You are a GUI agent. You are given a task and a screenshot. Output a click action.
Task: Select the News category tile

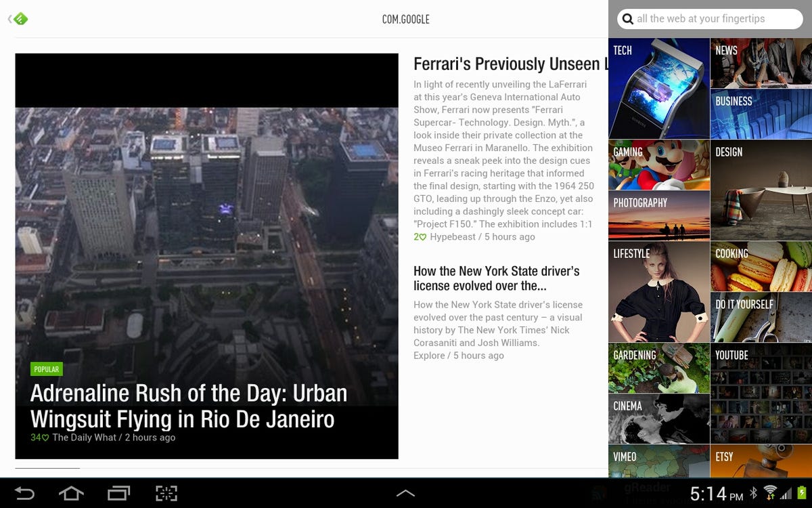[x=761, y=63]
